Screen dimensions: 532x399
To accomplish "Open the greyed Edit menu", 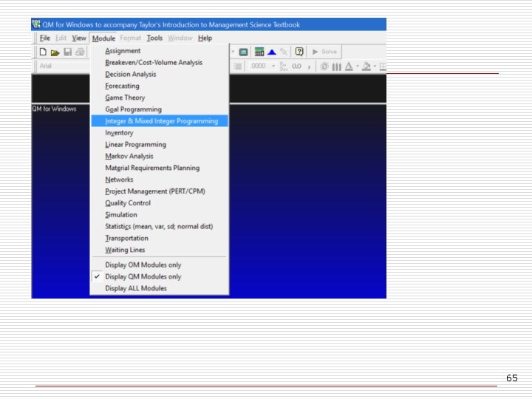I will pyautogui.click(x=61, y=38).
